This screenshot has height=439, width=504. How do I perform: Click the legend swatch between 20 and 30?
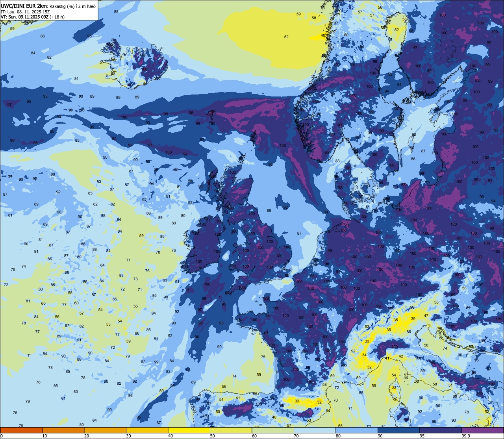[105, 430]
